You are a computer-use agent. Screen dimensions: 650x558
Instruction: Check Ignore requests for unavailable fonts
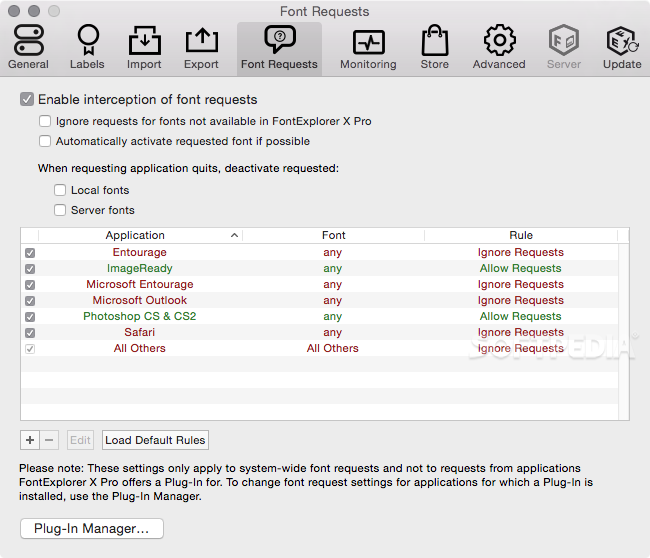pyautogui.click(x=45, y=121)
